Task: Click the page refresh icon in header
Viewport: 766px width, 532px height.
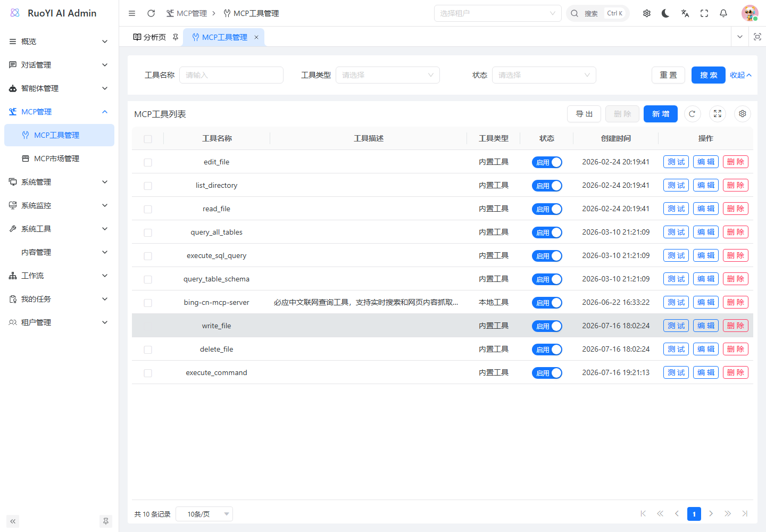Action: (151, 13)
